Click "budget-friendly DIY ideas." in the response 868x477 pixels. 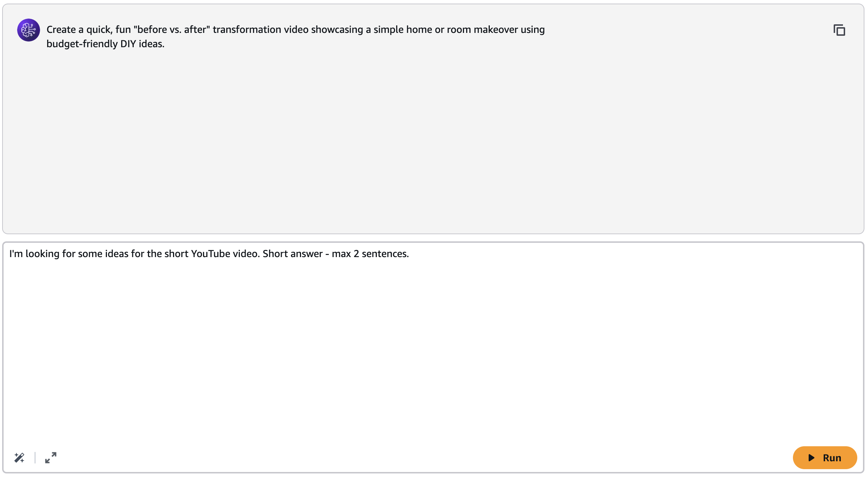pos(105,44)
